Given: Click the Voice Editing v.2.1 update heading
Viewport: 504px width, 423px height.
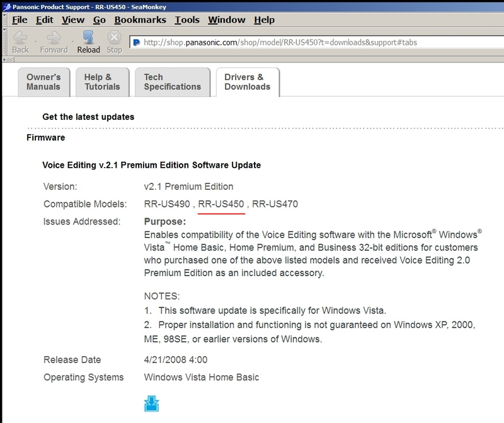Looking at the screenshot, I should tap(151, 165).
